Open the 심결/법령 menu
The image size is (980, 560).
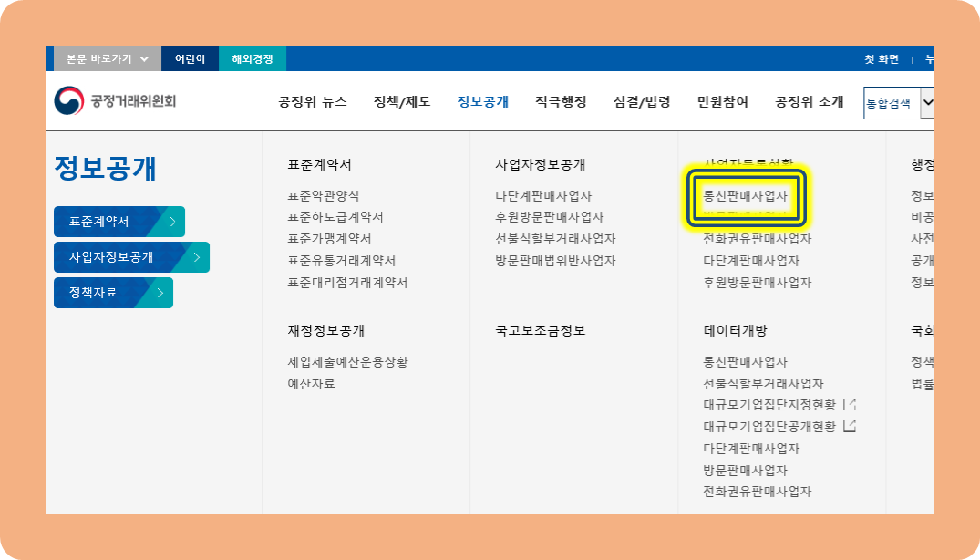(x=642, y=102)
